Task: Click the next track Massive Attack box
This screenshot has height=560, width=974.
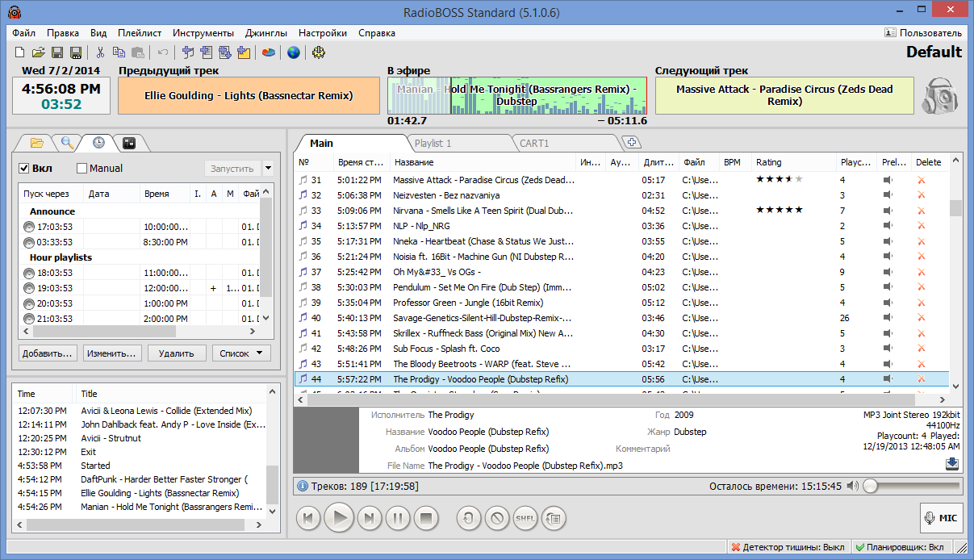Action: point(784,96)
